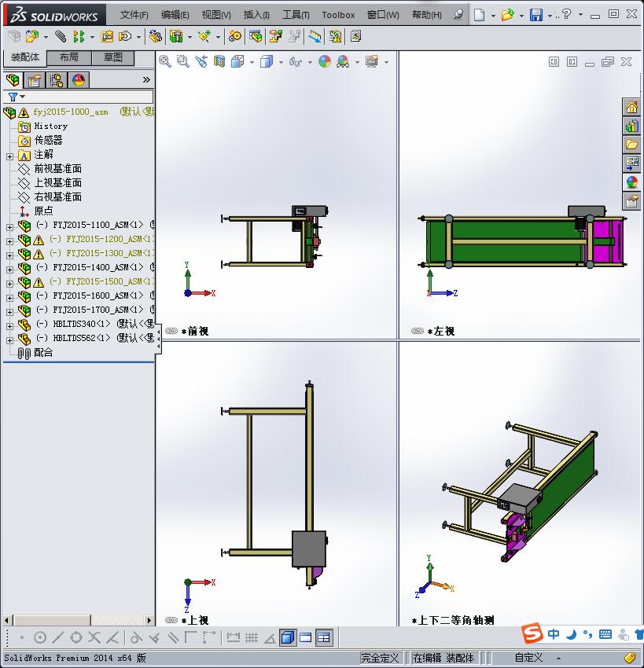Click the New document icon
This screenshot has height=668, width=644.
[x=479, y=15]
